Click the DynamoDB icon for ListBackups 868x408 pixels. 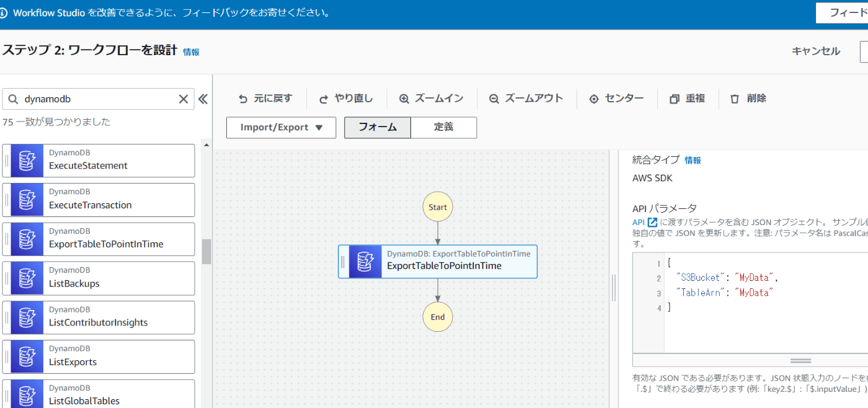point(27,278)
